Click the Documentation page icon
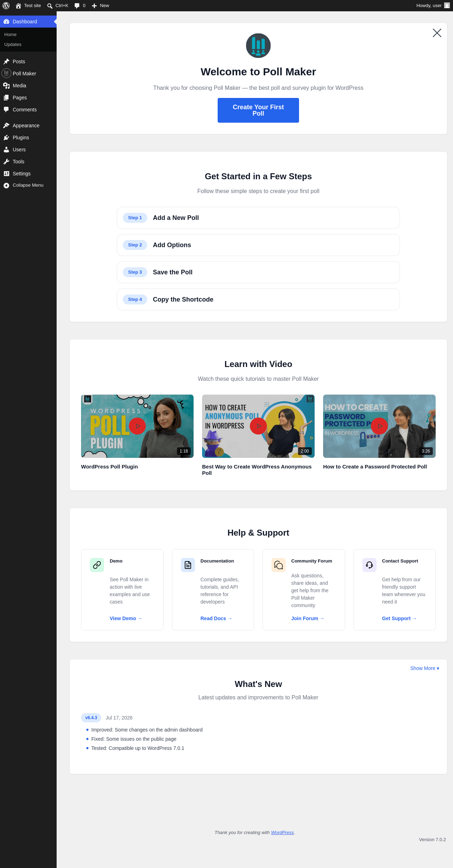453x868 pixels. pos(188,565)
